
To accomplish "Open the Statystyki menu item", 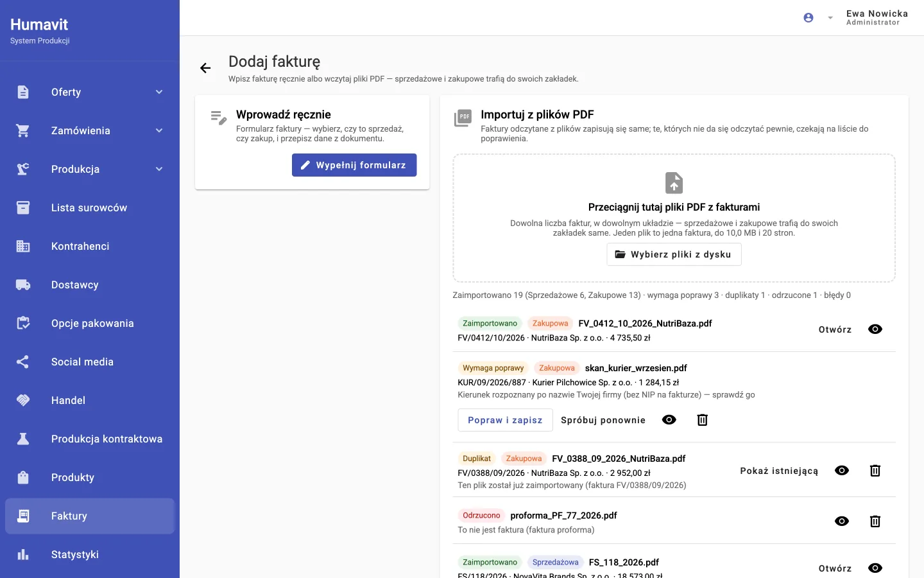I will 90,554.
